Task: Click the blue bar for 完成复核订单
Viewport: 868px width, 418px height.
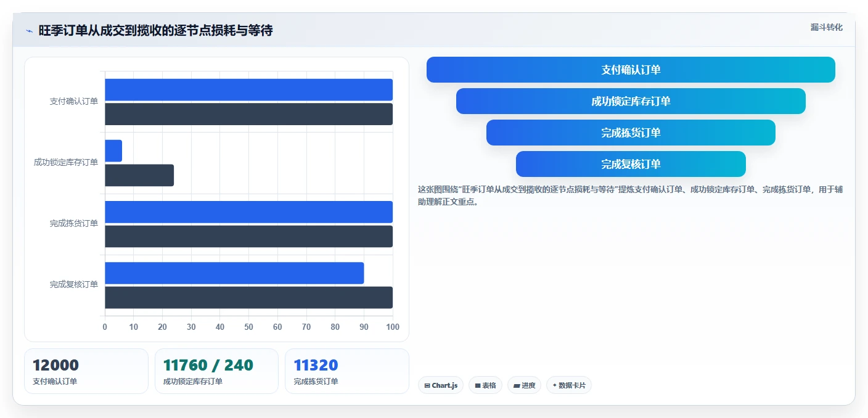Action: 234,273
